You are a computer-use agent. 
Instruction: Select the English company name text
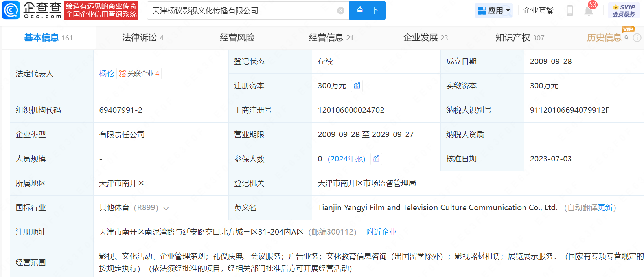[438, 207]
